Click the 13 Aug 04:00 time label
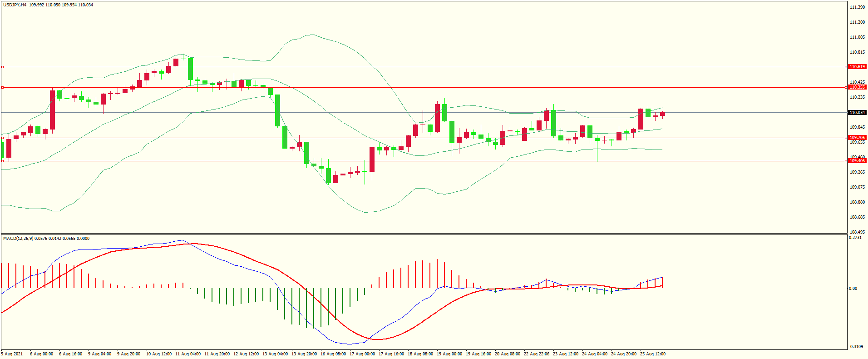The image size is (868, 359). coord(275,354)
